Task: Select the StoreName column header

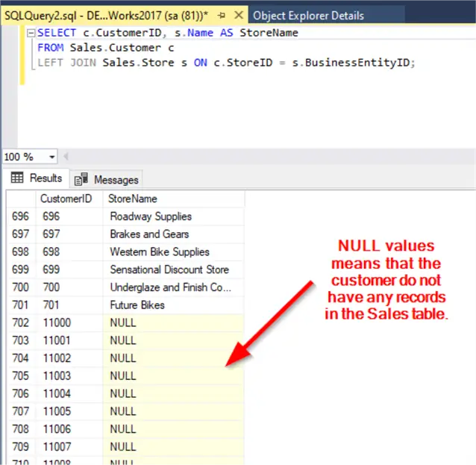Action: pyautogui.click(x=133, y=199)
